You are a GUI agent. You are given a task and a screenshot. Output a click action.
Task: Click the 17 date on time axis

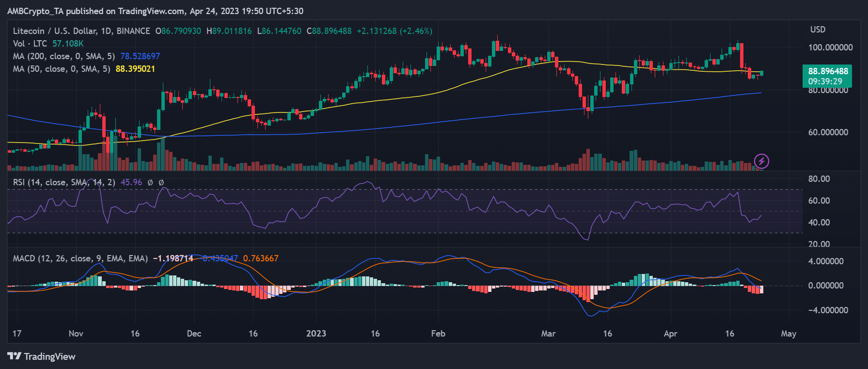[17, 334]
